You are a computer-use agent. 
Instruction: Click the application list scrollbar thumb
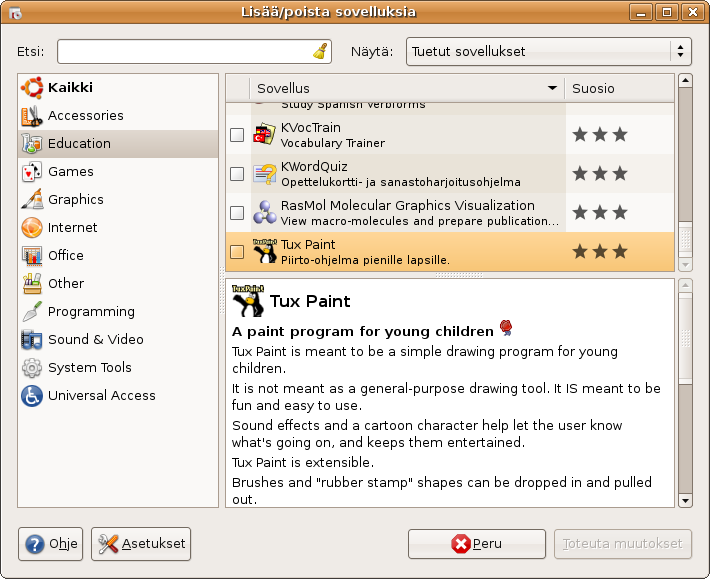coord(685,239)
